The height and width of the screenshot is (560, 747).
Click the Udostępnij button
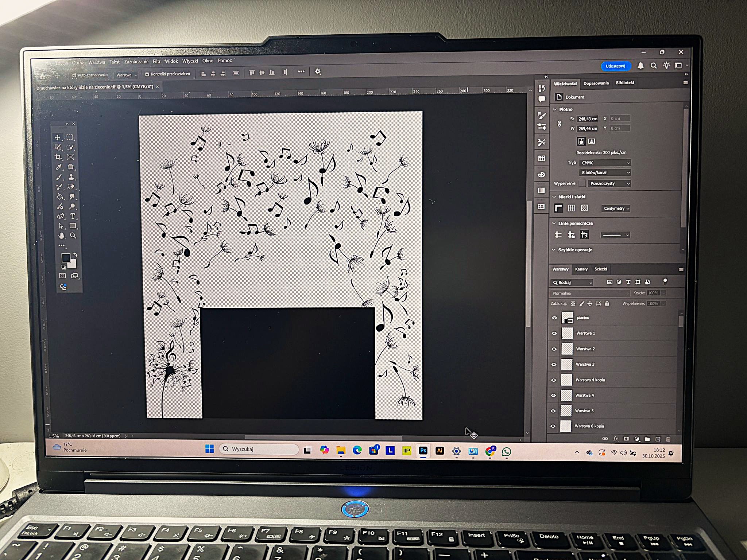click(616, 66)
